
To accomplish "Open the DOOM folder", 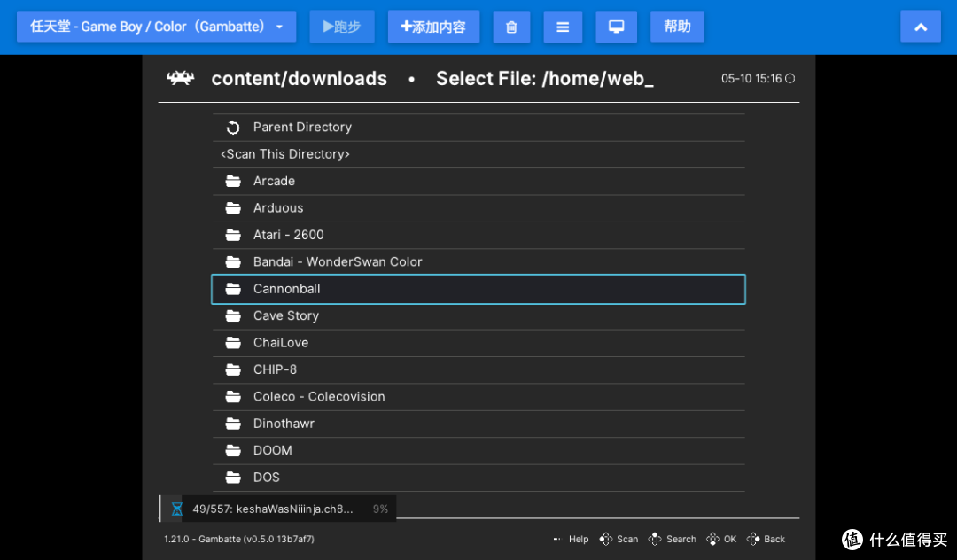I will click(x=478, y=450).
